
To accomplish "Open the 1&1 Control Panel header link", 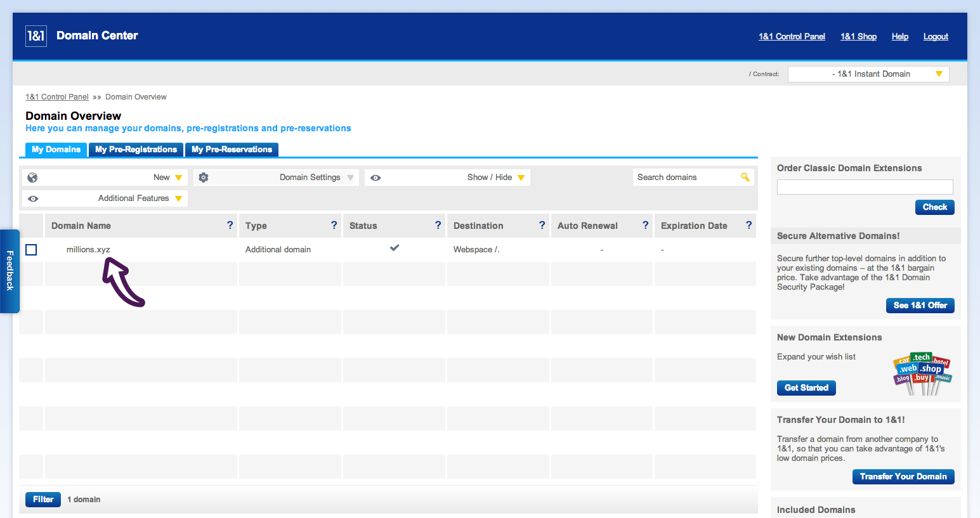I will tap(792, 37).
